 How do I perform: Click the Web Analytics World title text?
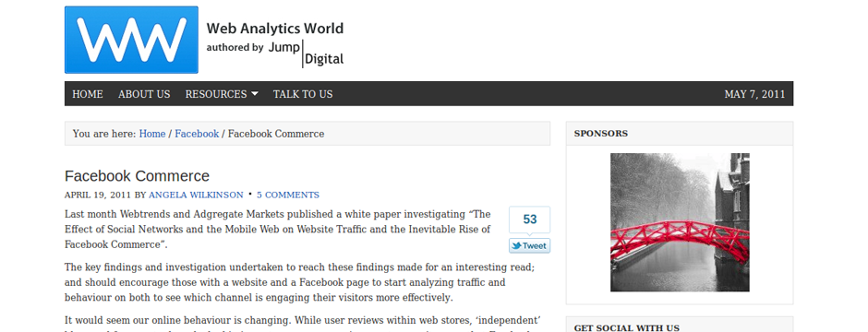pos(275,29)
